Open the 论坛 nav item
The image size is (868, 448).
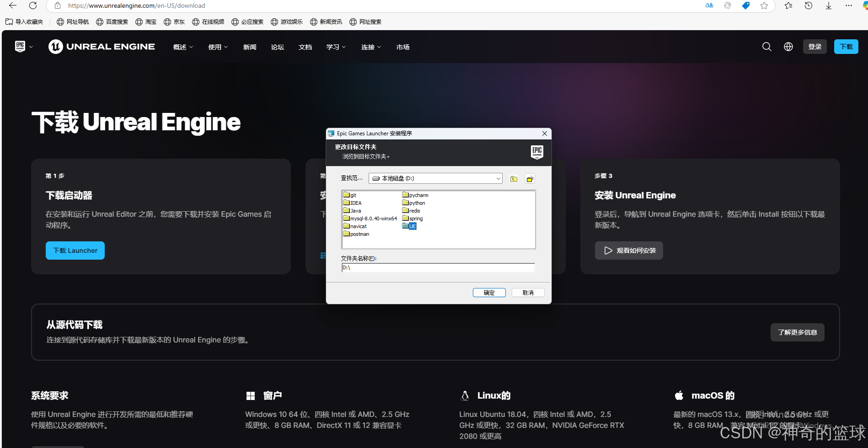click(x=278, y=47)
